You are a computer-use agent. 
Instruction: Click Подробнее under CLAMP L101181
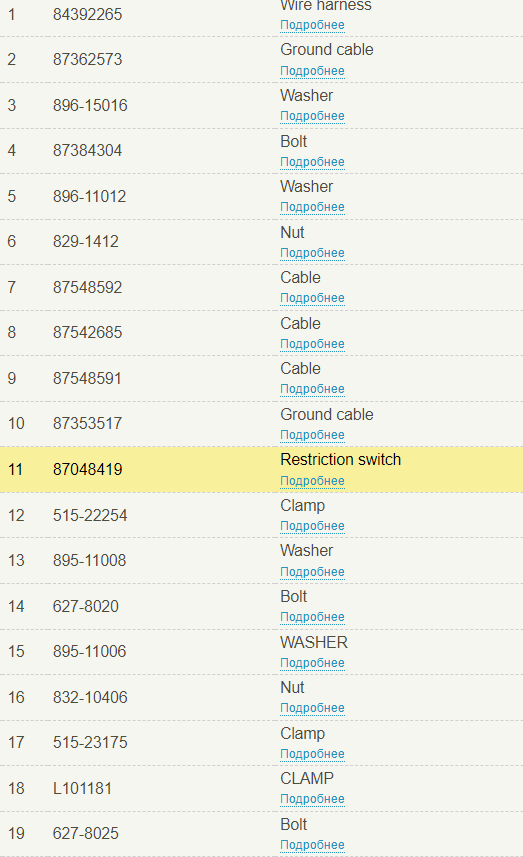click(x=312, y=799)
